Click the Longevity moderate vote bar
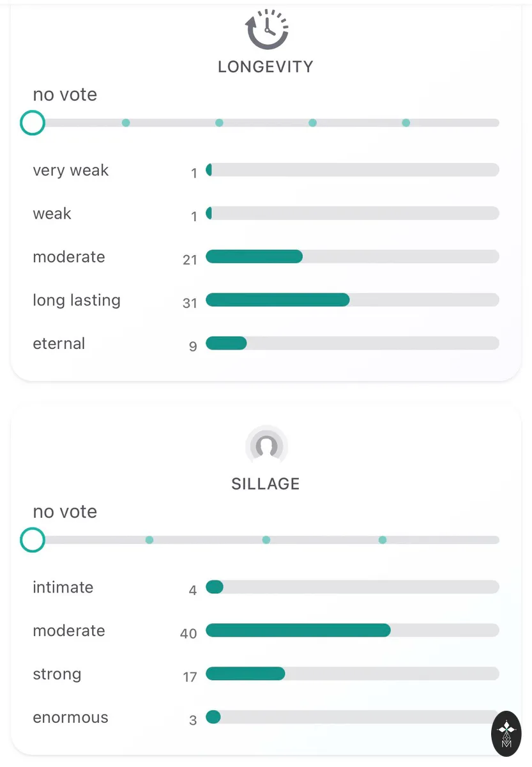The height and width of the screenshot is (767, 532). (352, 257)
